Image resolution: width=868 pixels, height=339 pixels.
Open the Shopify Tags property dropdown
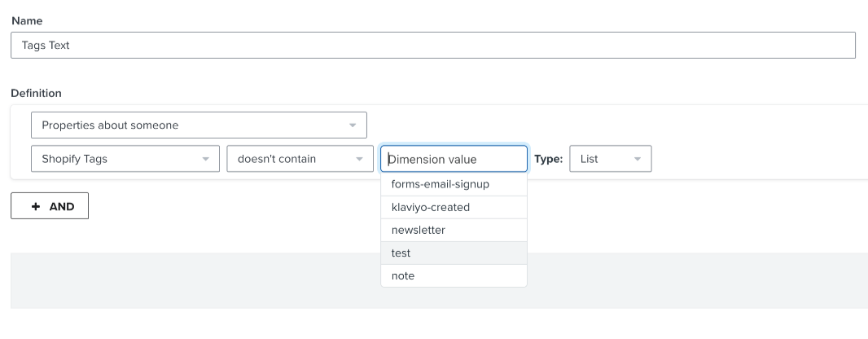click(124, 159)
